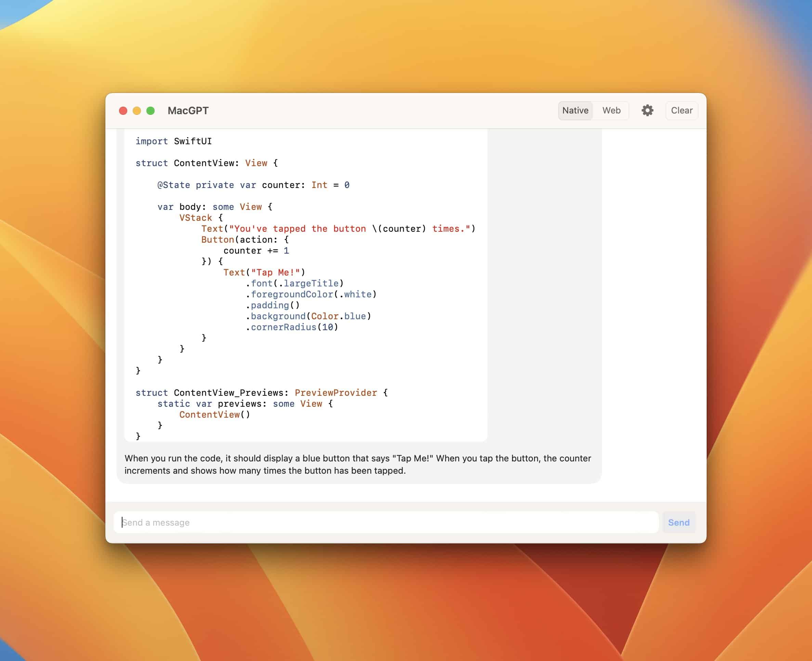Click the red close window button
The height and width of the screenshot is (661, 812).
[123, 111]
